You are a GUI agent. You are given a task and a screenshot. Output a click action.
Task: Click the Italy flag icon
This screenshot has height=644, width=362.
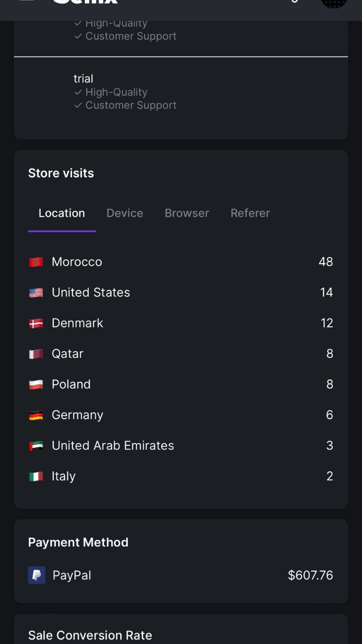[x=36, y=476]
